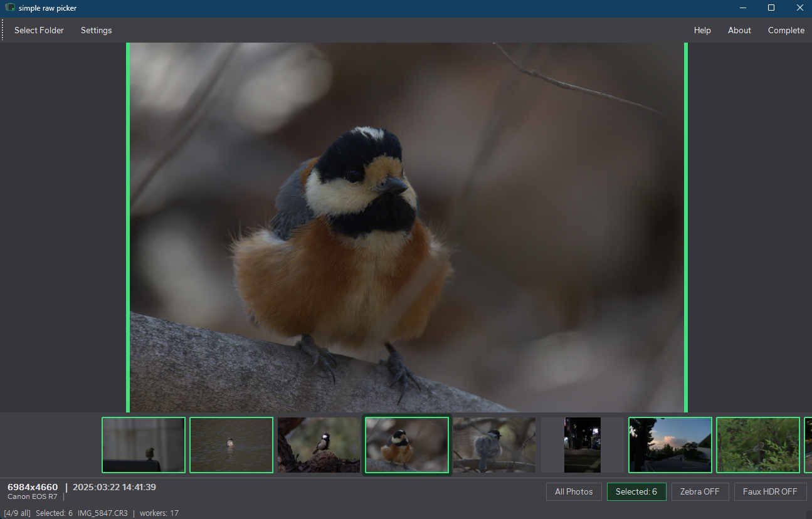Enable Faux HDR preview mode
Image resolution: width=812 pixels, height=519 pixels.
coord(770,491)
